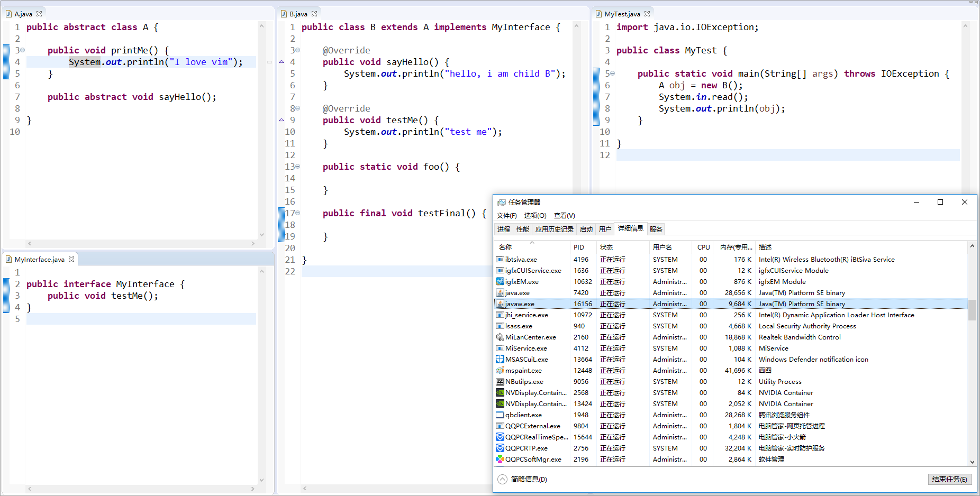Sort processes by 状态 column header
The height and width of the screenshot is (496, 980).
[622, 247]
